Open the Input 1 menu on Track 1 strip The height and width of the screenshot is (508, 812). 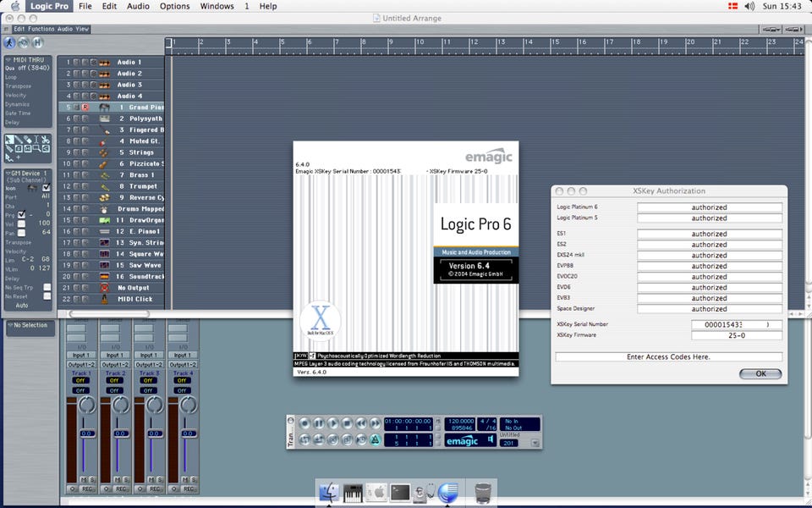tap(81, 355)
